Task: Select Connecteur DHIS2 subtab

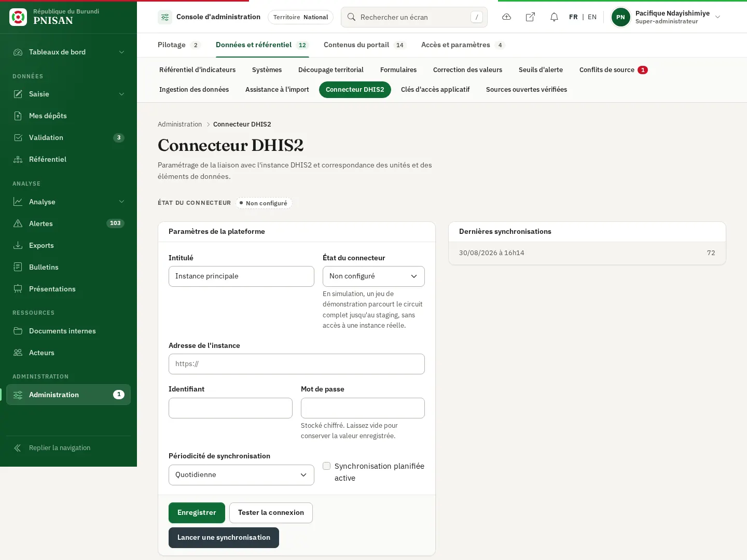Action: tap(355, 90)
